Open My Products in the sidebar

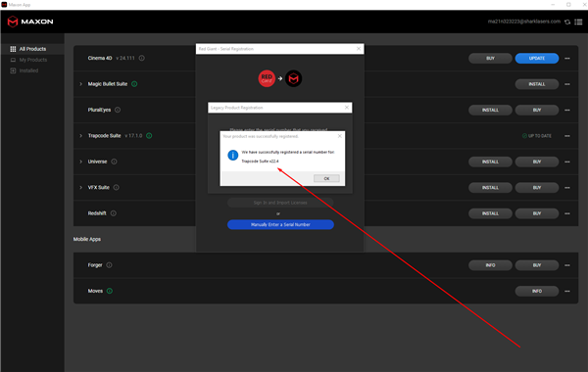pos(32,60)
